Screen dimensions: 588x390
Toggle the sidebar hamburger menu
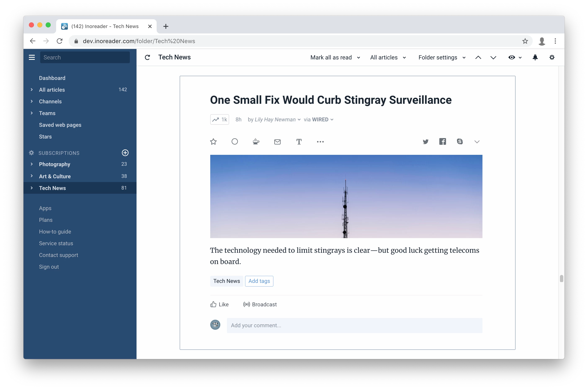32,58
